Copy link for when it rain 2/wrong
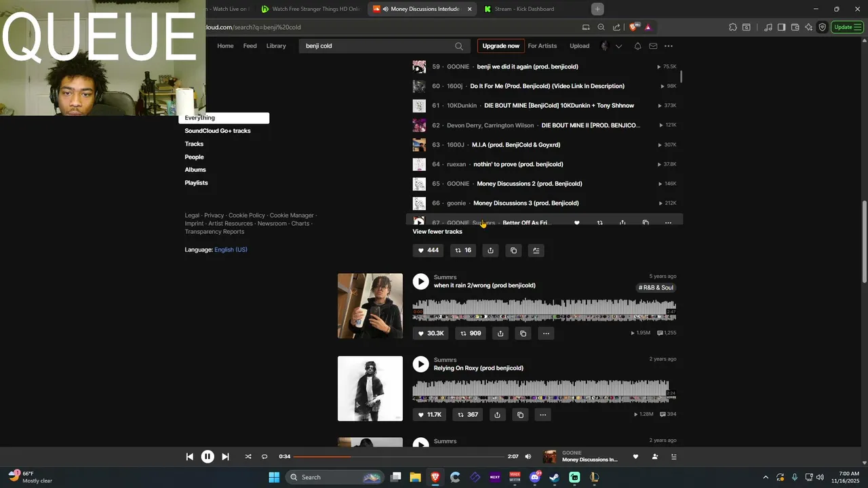The image size is (868, 488). pyautogui.click(x=523, y=333)
